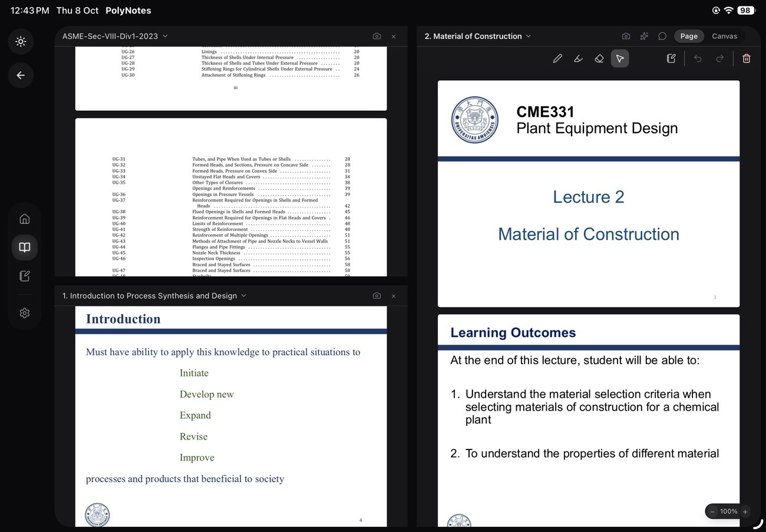This screenshot has height=532, width=766.
Task: Click "Nozzle Neck Thickness" contents entry
Action: point(216,253)
